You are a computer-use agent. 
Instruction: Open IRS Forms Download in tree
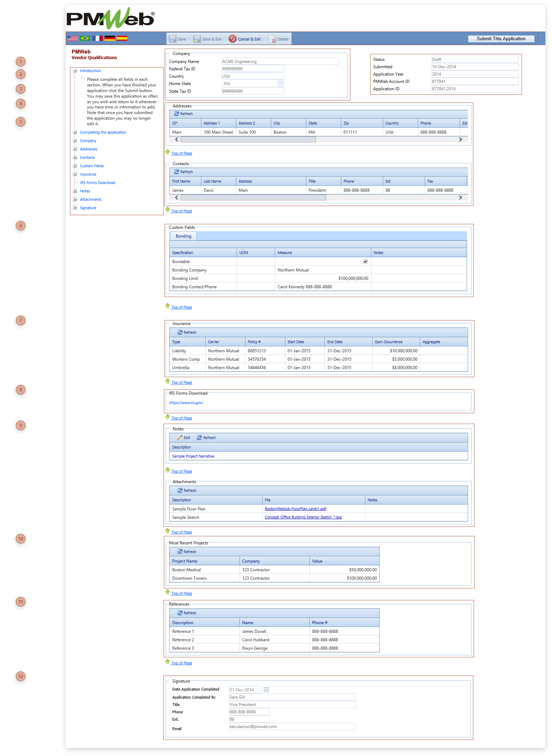[x=98, y=183]
